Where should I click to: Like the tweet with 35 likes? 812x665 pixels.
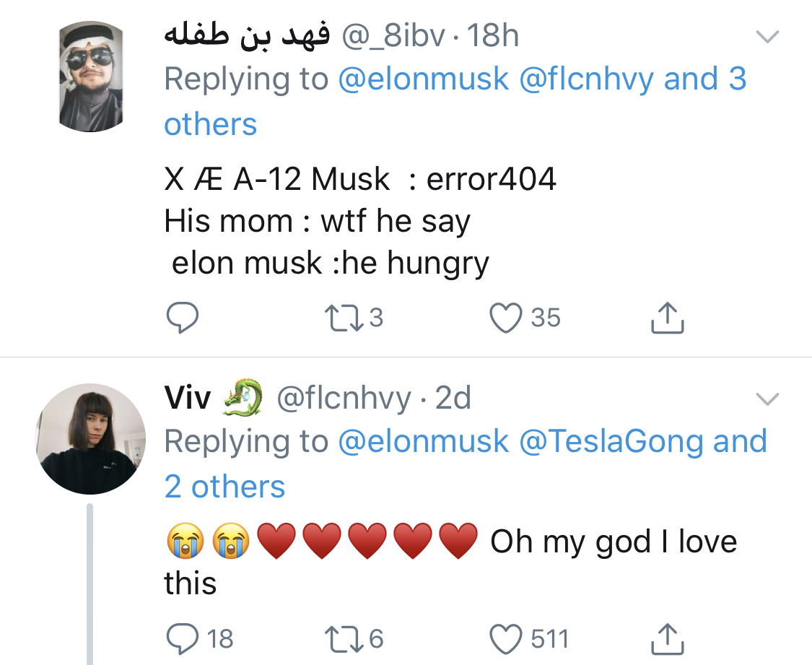point(506,318)
